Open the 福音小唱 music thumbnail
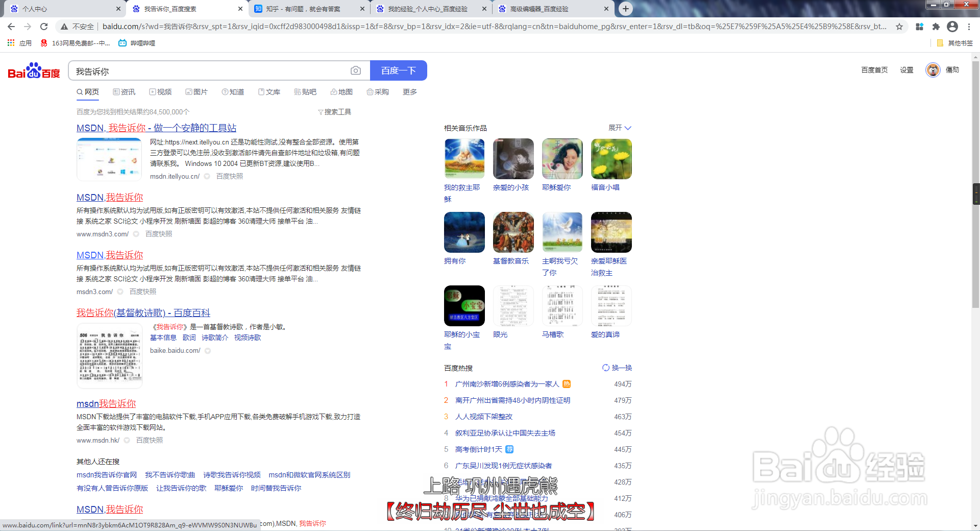Viewport: 980px width, 531px height. point(611,159)
